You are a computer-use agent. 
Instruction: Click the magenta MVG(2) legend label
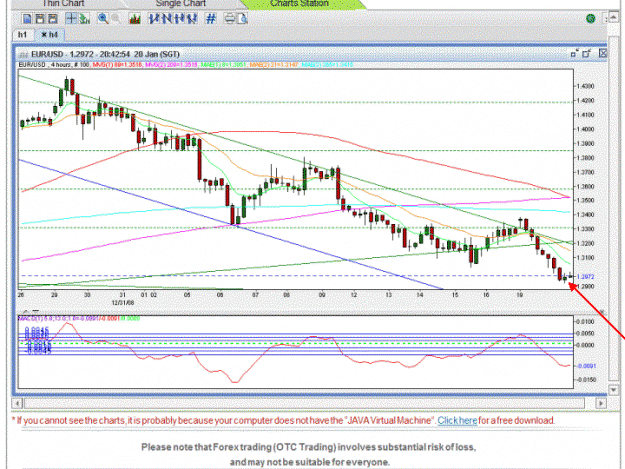[x=172, y=65]
